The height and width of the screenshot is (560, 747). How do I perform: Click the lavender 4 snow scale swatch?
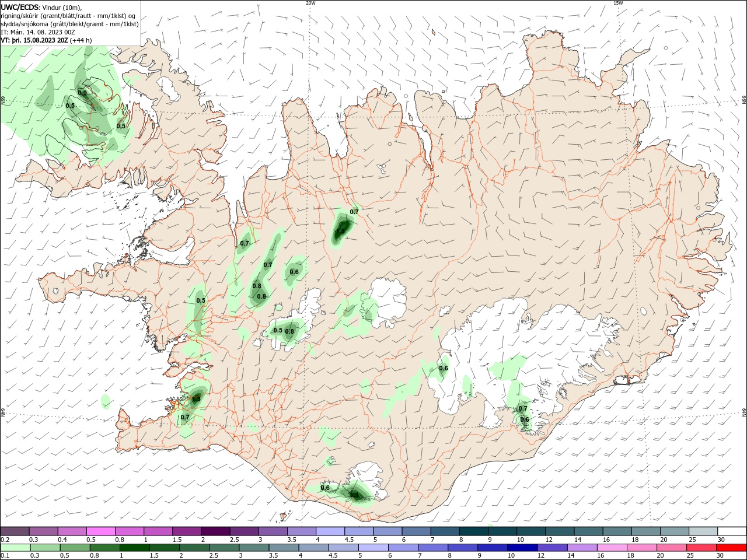330,531
